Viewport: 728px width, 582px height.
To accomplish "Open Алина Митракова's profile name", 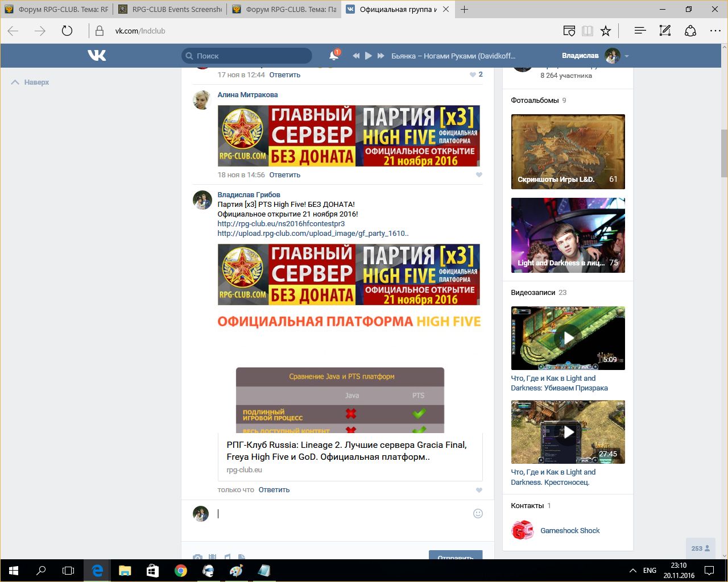I will 247,95.
